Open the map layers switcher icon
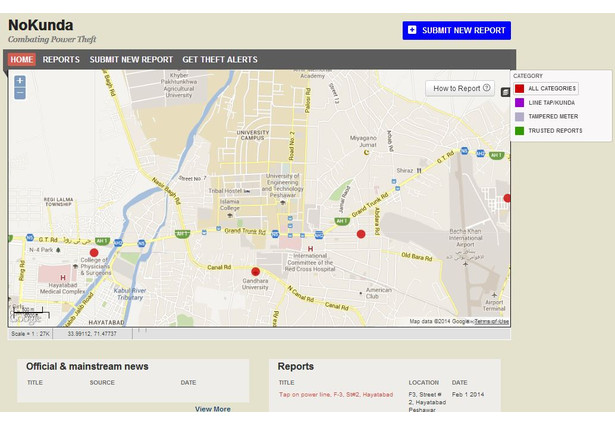615x424 pixels. click(x=506, y=92)
